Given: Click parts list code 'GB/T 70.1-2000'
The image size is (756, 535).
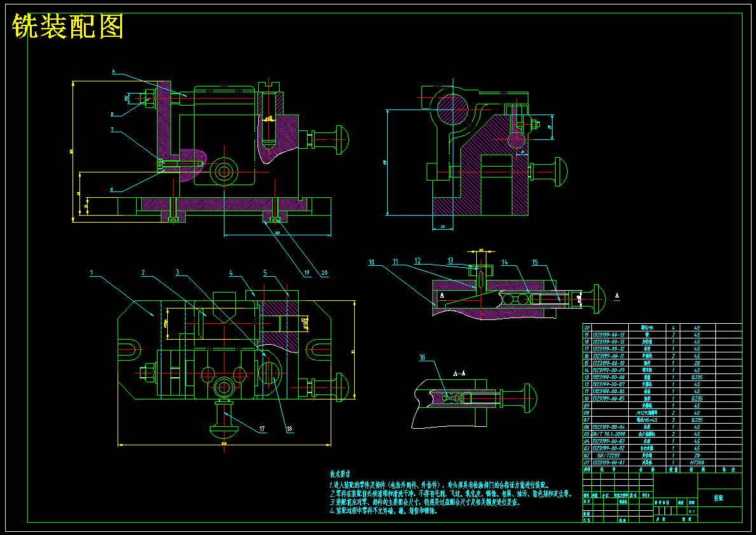Looking at the screenshot, I should click(608, 434).
